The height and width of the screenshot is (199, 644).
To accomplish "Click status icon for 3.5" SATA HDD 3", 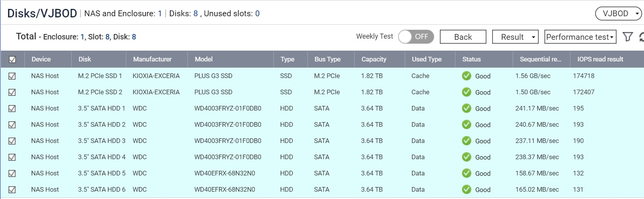I will click(467, 141).
